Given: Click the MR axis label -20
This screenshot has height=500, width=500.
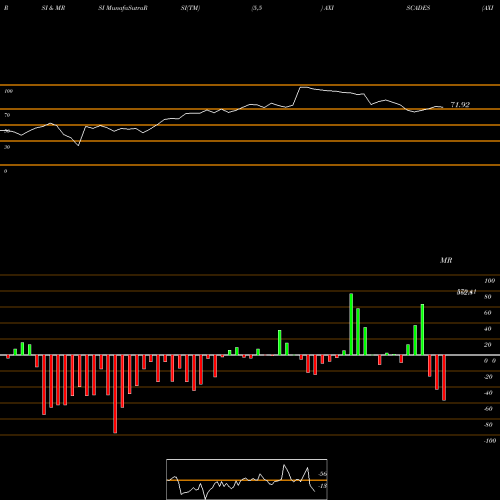Looking at the screenshot, I should [x=488, y=377].
